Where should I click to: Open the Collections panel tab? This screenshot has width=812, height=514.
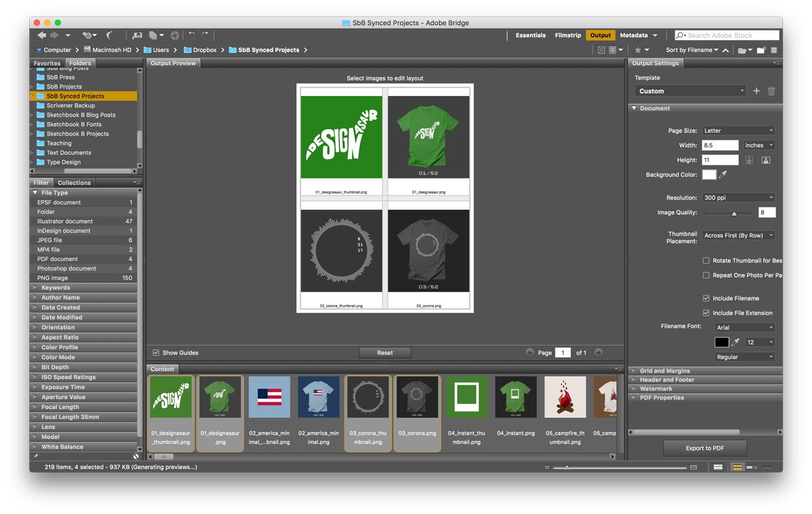tap(74, 183)
